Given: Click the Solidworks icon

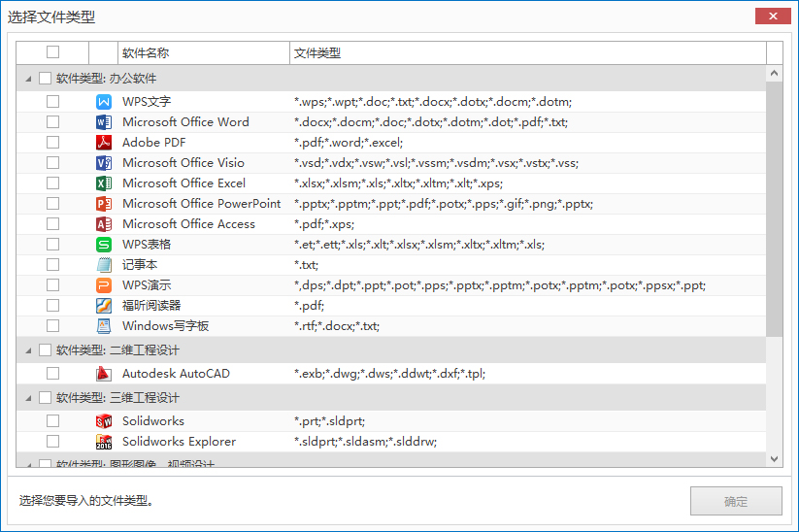Looking at the screenshot, I should (104, 421).
